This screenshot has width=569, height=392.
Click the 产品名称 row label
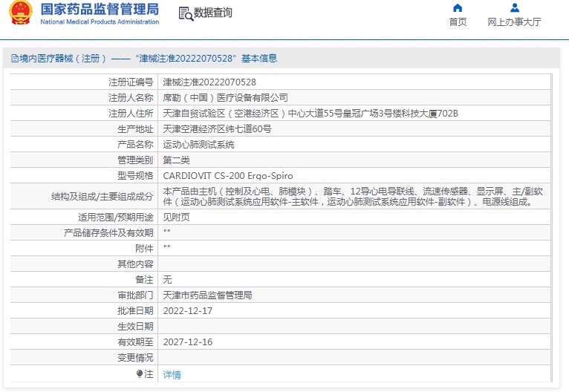tap(135, 145)
